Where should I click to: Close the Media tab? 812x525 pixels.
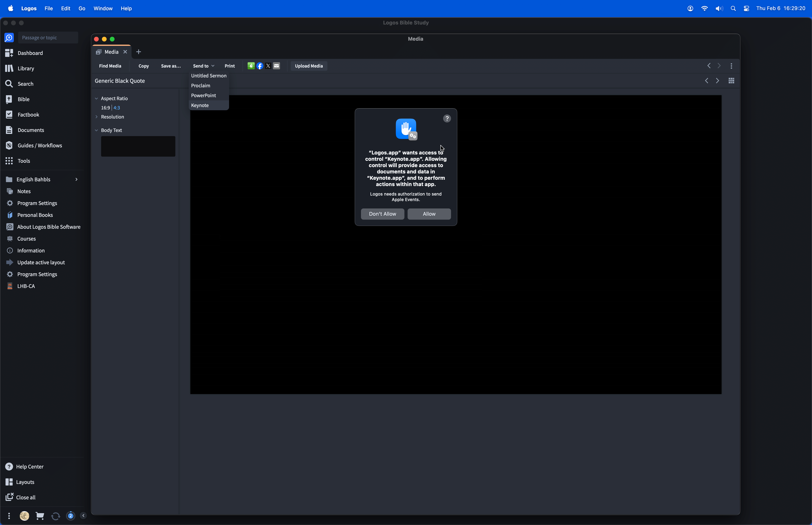125,52
